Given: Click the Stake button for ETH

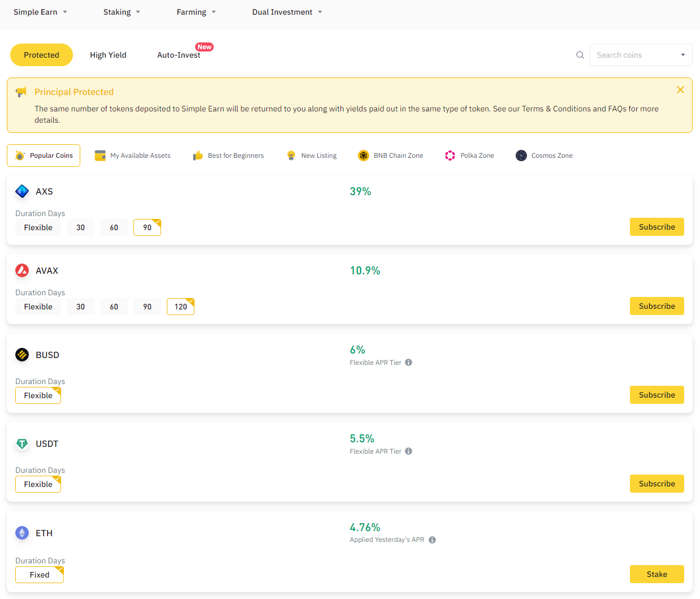Looking at the screenshot, I should point(657,574).
